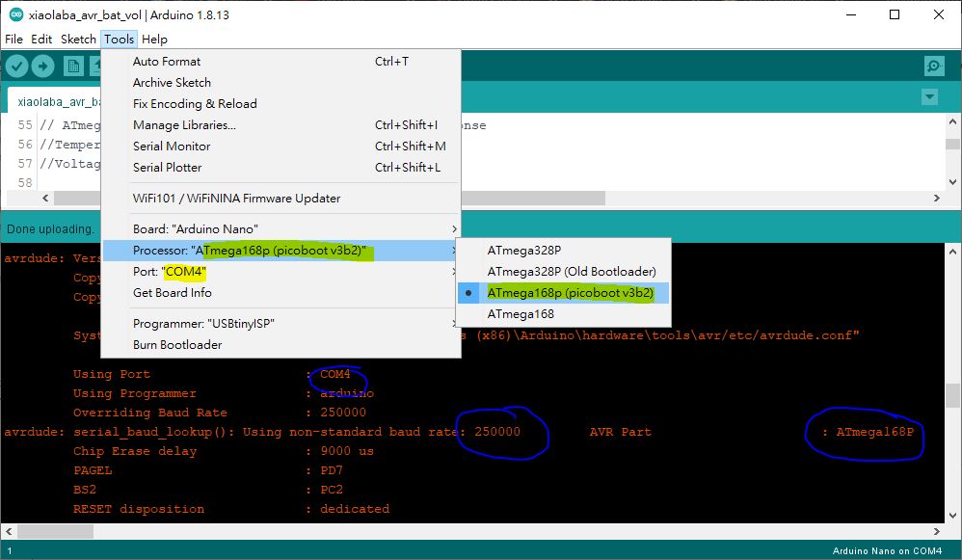Open WiFi101 / WiFiNINA Firmware Updater

pyautogui.click(x=281, y=199)
